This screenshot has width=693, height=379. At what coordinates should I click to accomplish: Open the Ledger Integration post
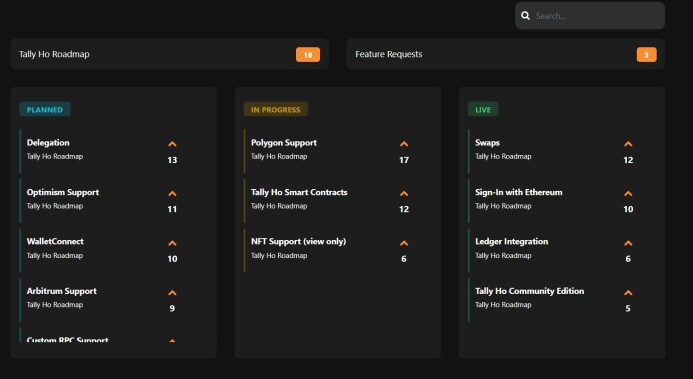point(512,242)
